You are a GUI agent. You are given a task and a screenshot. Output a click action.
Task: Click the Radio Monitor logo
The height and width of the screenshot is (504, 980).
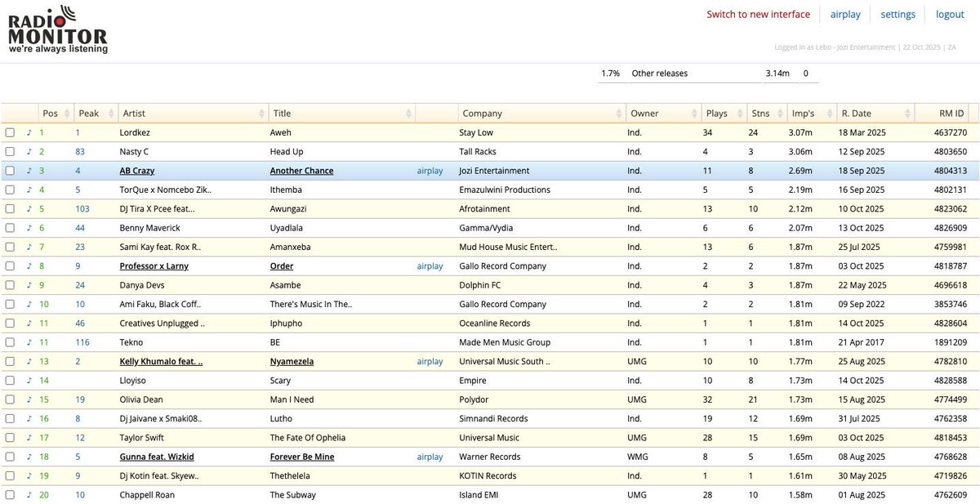(x=57, y=29)
